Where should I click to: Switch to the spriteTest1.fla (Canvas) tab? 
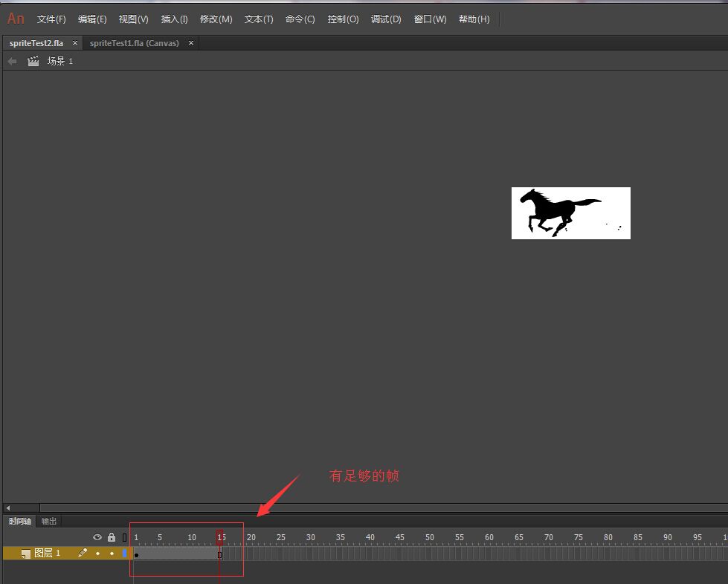(x=135, y=43)
